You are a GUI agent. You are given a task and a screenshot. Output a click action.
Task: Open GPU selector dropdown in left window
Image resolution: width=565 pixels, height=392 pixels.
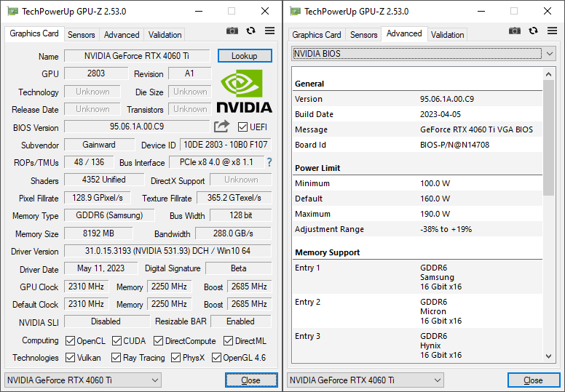(x=83, y=380)
